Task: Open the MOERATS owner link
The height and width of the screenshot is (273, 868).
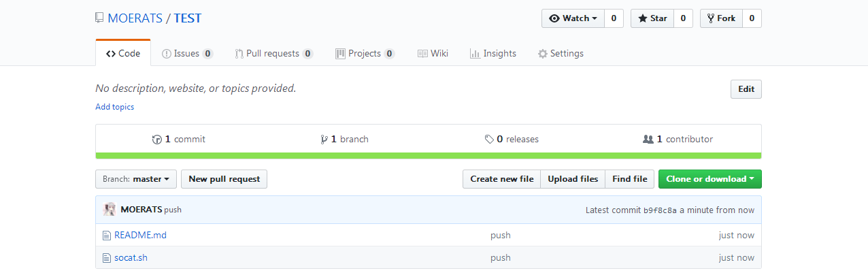Action: tap(135, 18)
